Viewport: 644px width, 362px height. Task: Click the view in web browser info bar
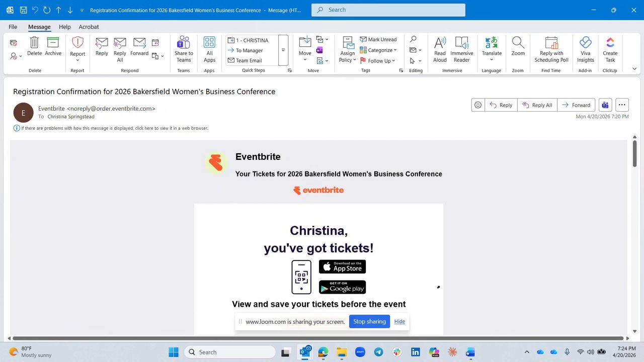pyautogui.click(x=111, y=128)
